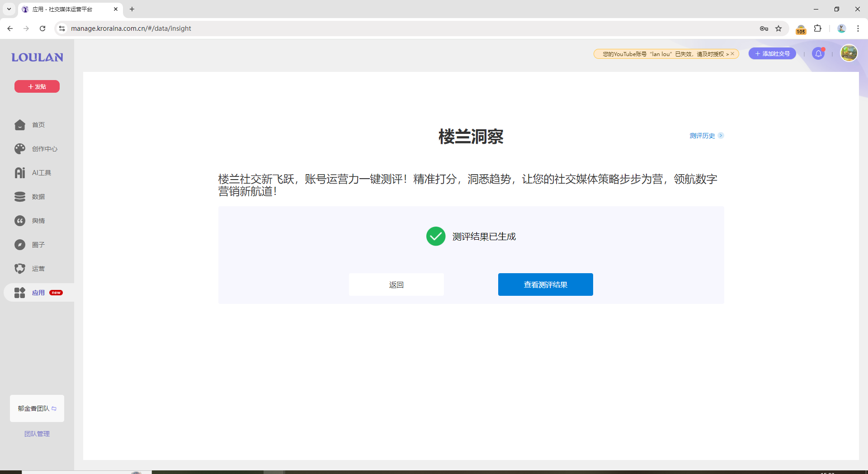Open the user avatar menu
Viewport: 868px width, 474px height.
[849, 53]
